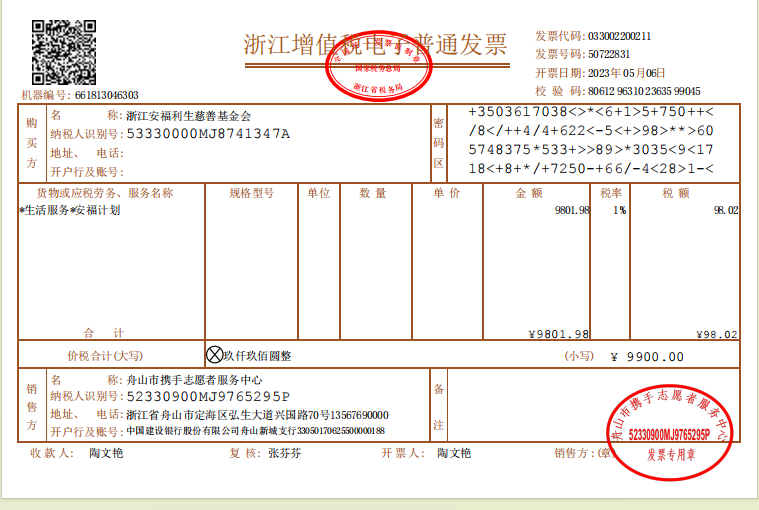Select buyer tax ID 53330000MJ8741347A

(x=208, y=134)
